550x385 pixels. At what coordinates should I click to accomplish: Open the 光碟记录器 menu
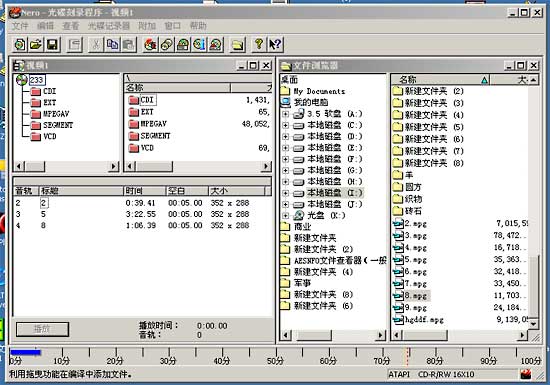(x=109, y=26)
